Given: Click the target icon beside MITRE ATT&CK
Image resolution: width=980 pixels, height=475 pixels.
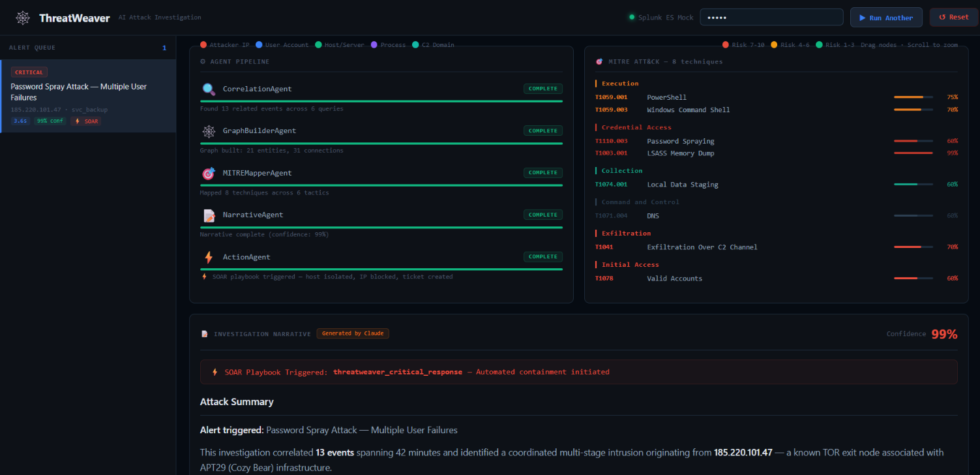Looking at the screenshot, I should [x=599, y=61].
